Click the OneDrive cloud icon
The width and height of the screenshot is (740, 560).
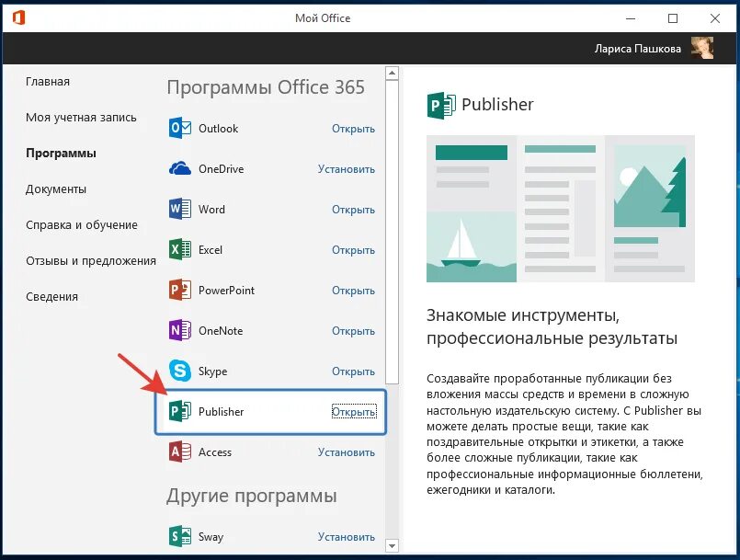tap(180, 168)
